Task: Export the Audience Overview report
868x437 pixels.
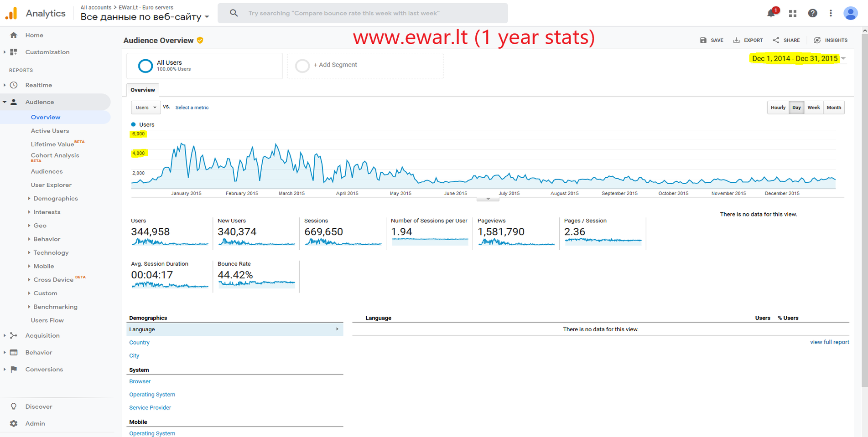Action: click(748, 40)
